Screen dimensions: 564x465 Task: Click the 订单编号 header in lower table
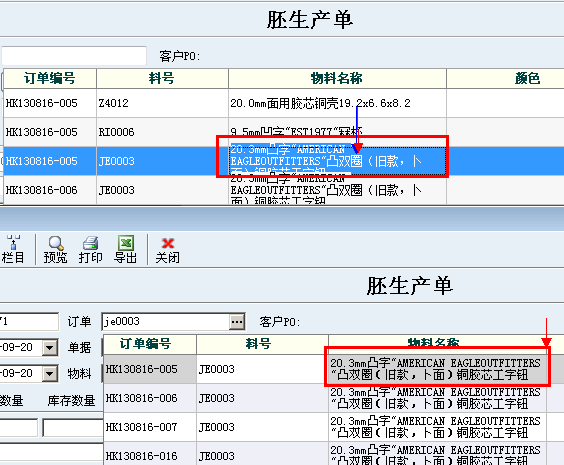click(150, 344)
